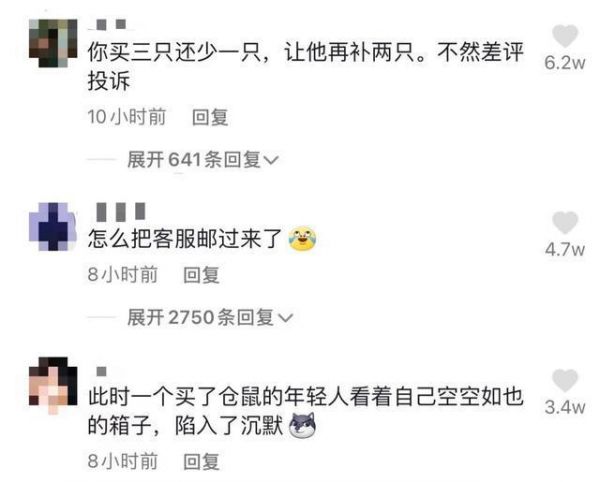Open the third commenter's blurred username

click(101, 371)
